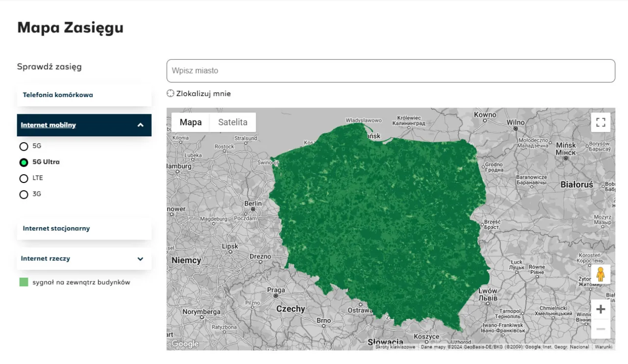This screenshot has height=364, width=628.
Task: Open the Internet stacjonarny section
Action: [x=56, y=229]
